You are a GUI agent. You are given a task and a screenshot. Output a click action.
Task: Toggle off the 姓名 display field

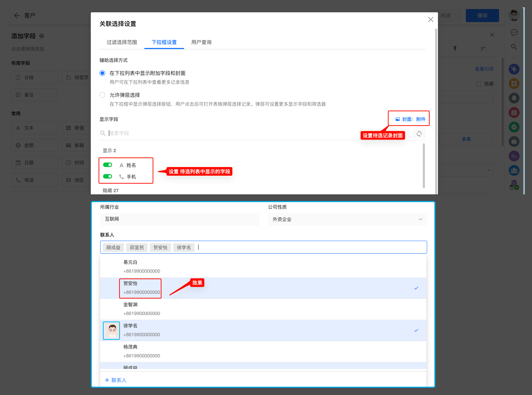pos(107,165)
